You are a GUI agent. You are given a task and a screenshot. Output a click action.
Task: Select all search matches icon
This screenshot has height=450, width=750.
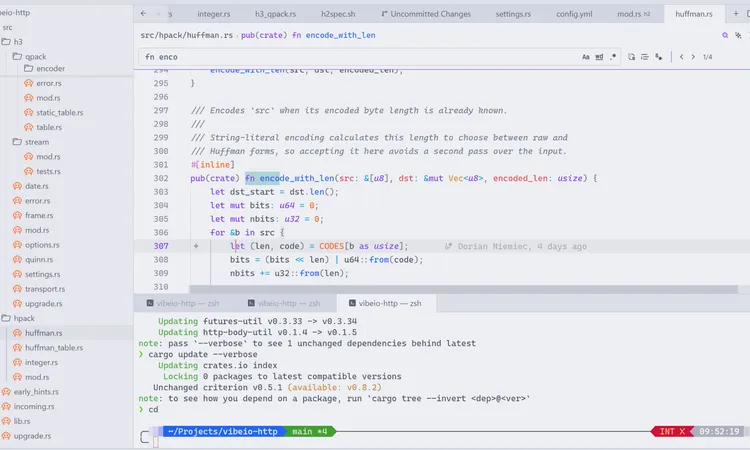(659, 57)
